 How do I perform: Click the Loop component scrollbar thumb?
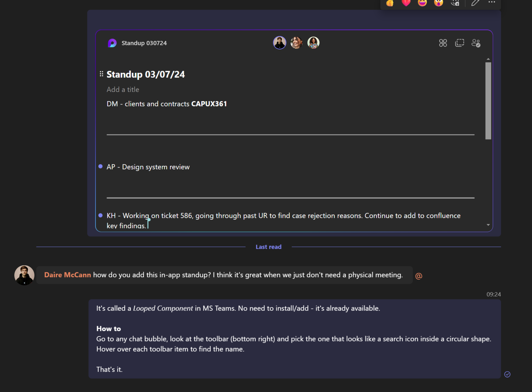pos(488,101)
